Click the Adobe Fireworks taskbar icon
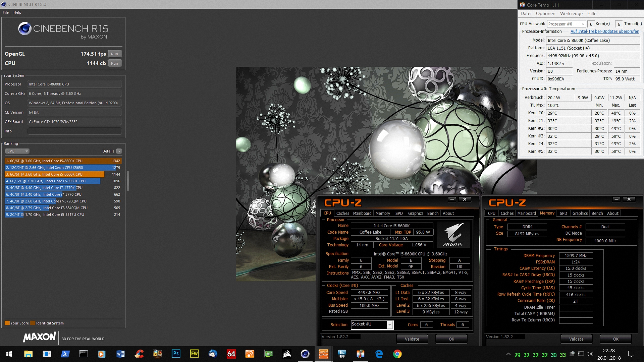This screenshot has height=362, width=644. click(194, 354)
